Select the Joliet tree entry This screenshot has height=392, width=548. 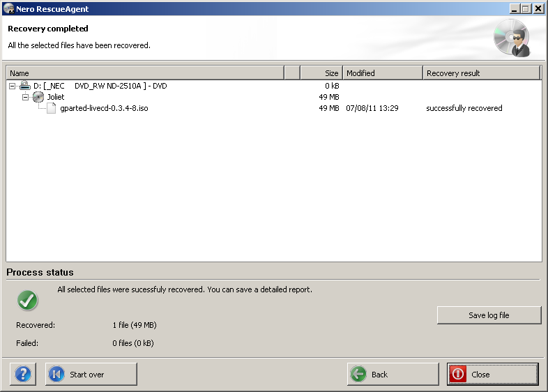56,97
